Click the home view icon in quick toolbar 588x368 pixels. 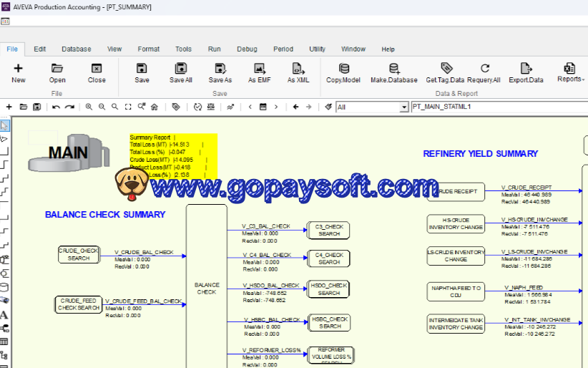pyautogui.click(x=154, y=107)
